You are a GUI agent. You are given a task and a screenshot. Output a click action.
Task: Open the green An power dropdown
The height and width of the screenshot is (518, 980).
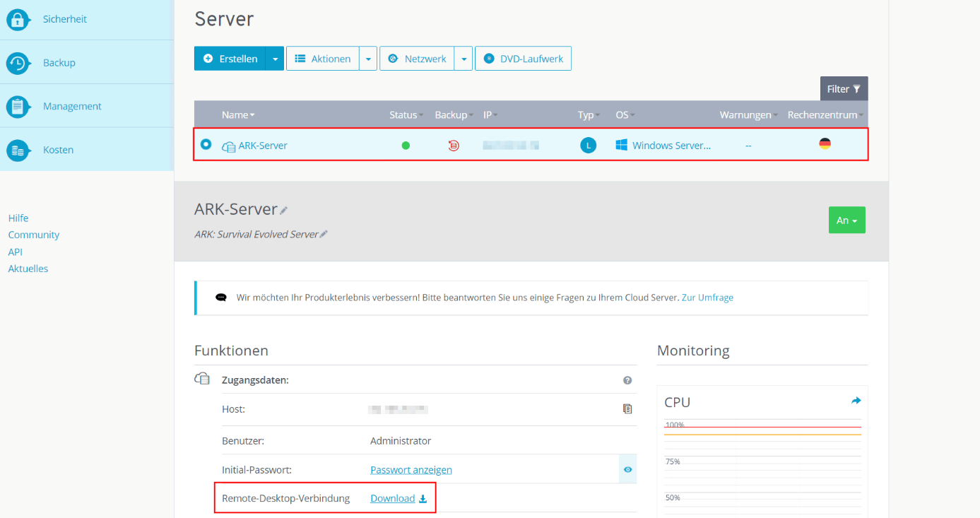(846, 220)
